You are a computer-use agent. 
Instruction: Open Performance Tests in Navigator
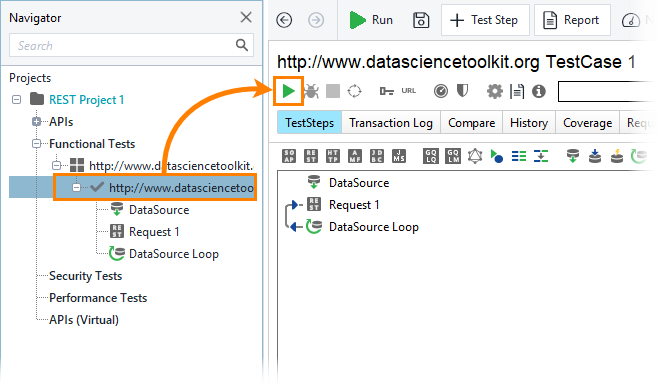[98, 298]
